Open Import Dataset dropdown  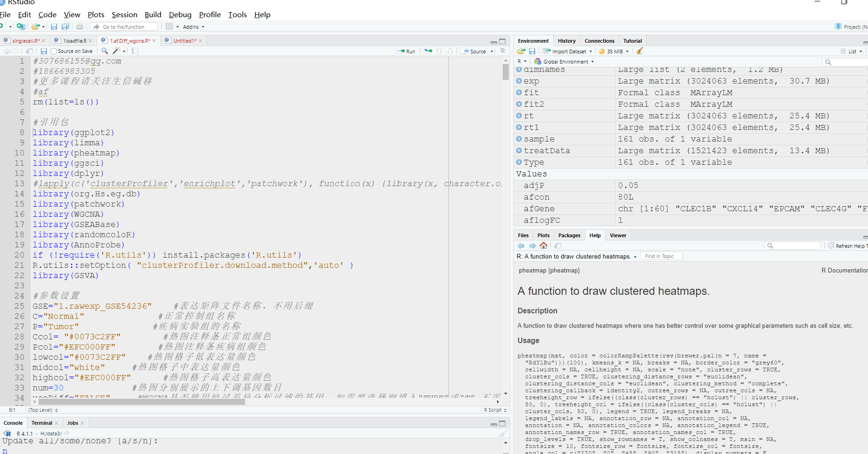pyautogui.click(x=568, y=52)
